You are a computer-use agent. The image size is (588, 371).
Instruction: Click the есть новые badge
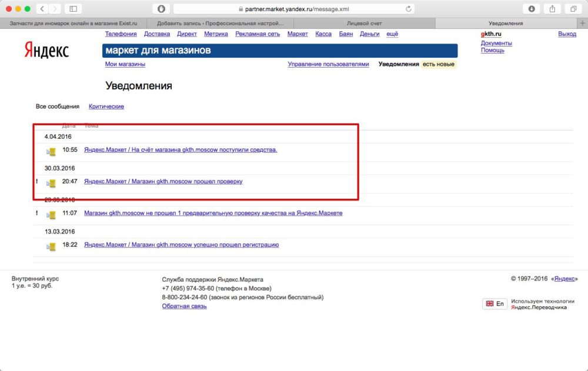coord(439,64)
